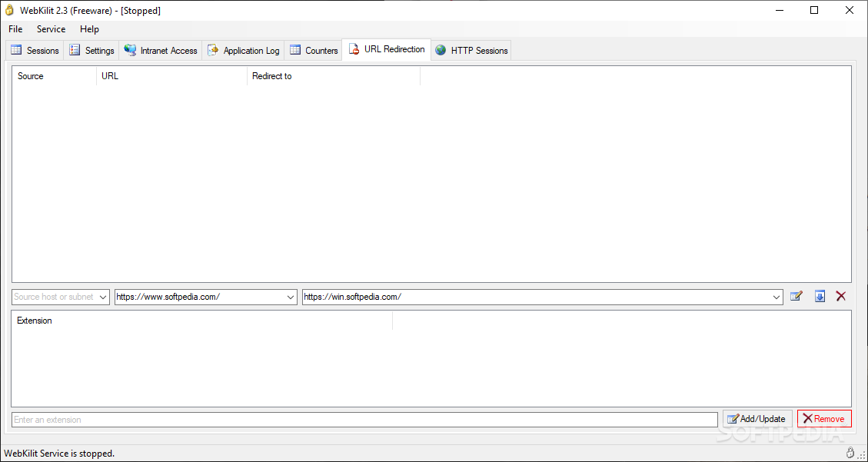This screenshot has width=868, height=462.
Task: Click the Remove button
Action: 824,419
